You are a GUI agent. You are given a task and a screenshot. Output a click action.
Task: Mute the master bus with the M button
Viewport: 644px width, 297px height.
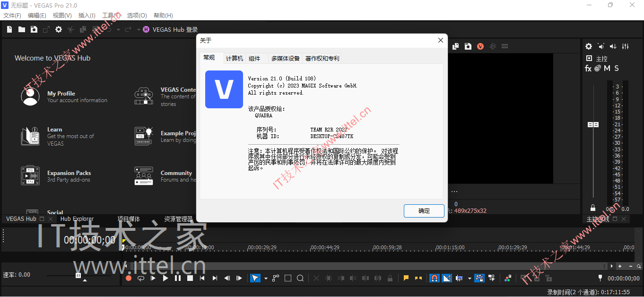click(607, 69)
